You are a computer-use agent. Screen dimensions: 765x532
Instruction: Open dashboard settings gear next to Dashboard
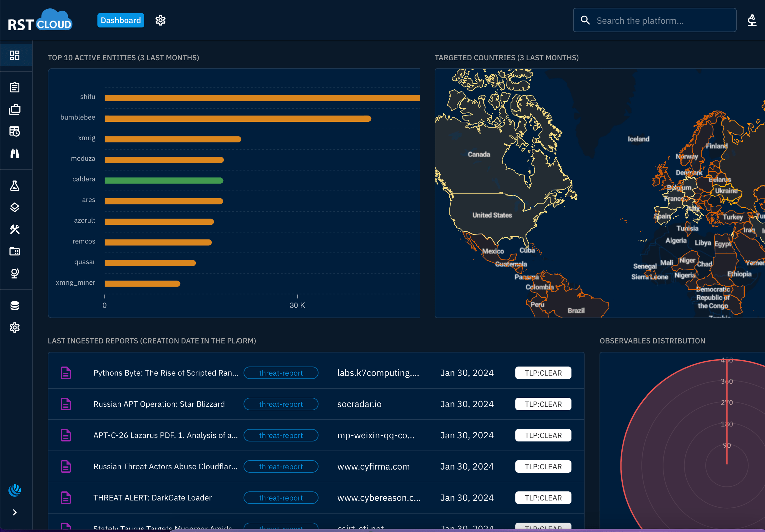pyautogui.click(x=160, y=20)
